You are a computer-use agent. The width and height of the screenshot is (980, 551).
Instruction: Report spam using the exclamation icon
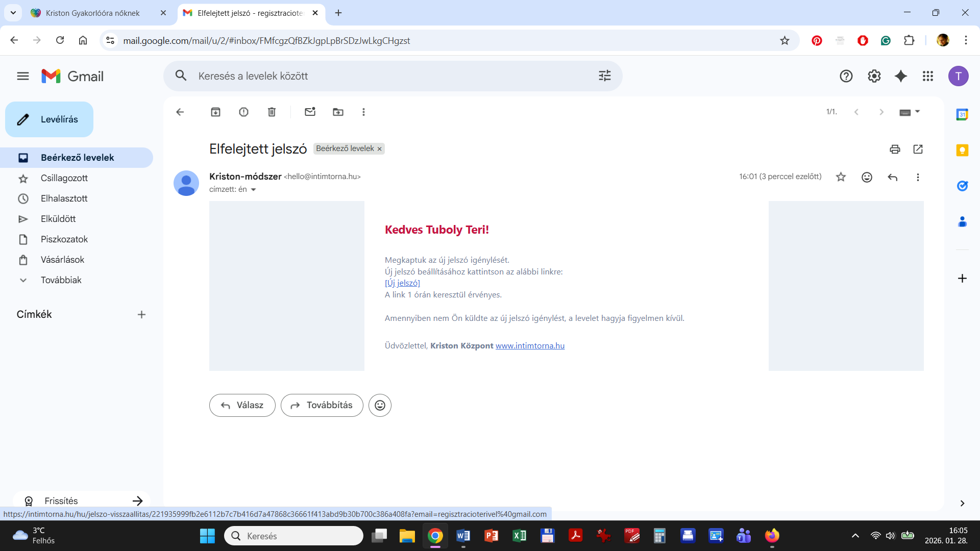243,112
